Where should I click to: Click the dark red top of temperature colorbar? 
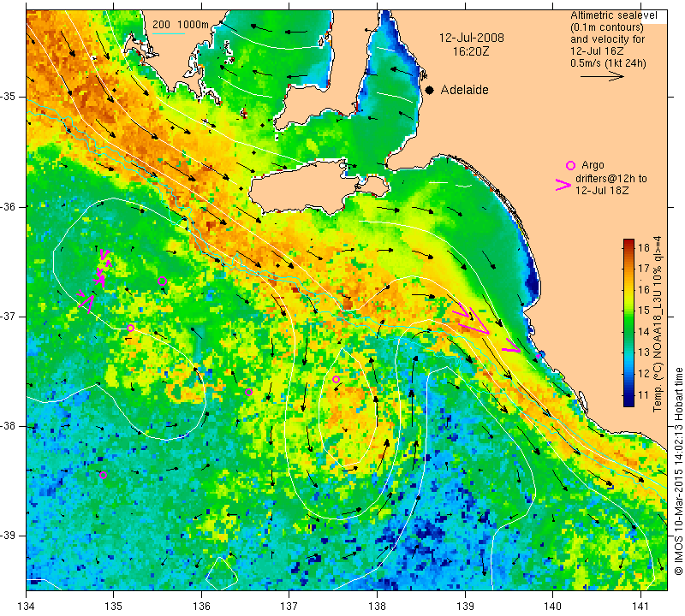tap(628, 243)
